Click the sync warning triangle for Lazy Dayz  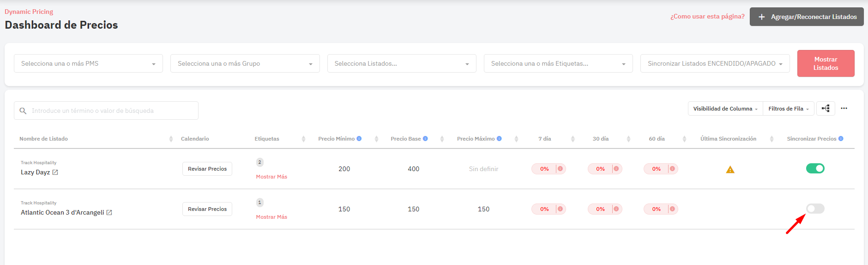(730, 170)
